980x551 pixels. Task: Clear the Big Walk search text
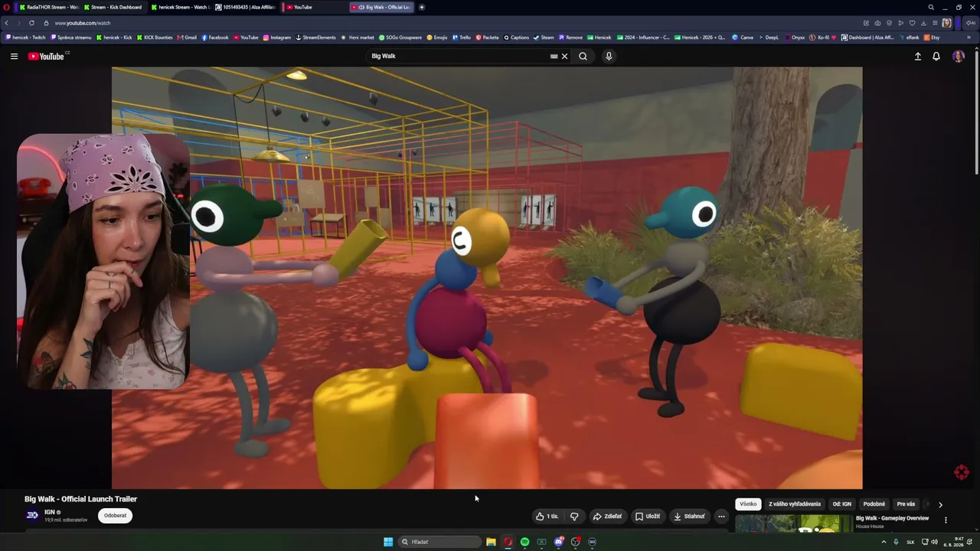pos(565,56)
